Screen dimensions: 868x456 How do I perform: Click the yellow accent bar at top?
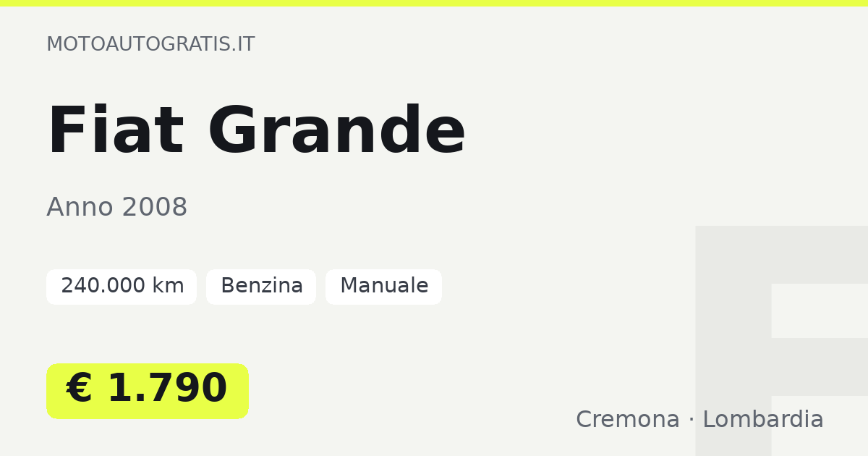(434, 3)
